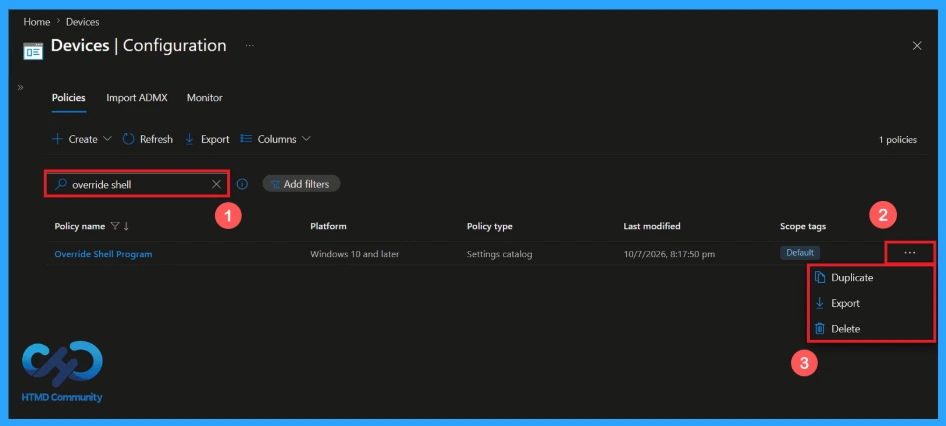The height and width of the screenshot is (426, 946).
Task: Open the Create dropdown
Action: 82,139
